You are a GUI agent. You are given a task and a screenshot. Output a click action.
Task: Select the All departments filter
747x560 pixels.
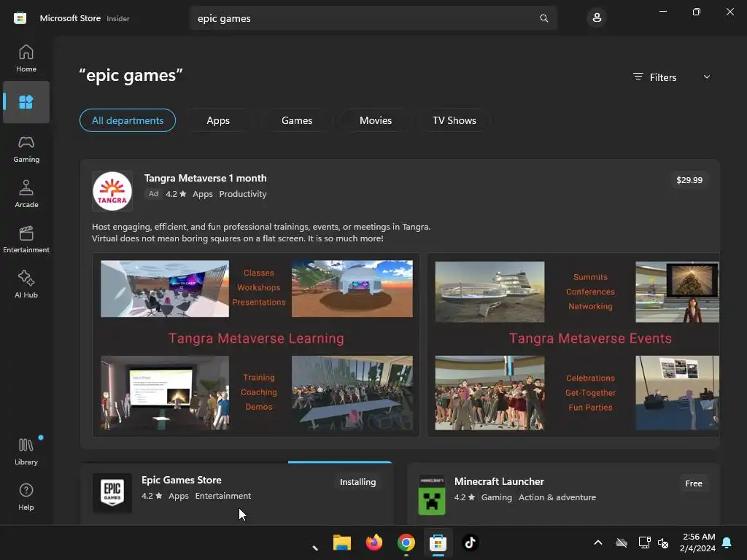click(x=128, y=120)
